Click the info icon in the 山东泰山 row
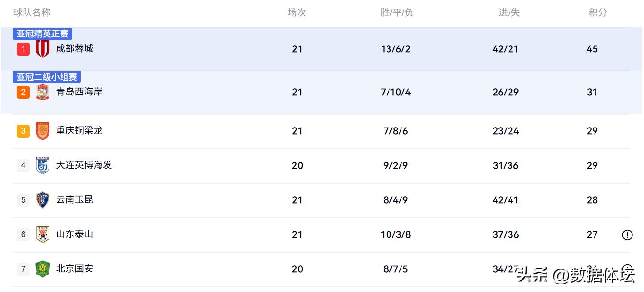 coord(627,235)
